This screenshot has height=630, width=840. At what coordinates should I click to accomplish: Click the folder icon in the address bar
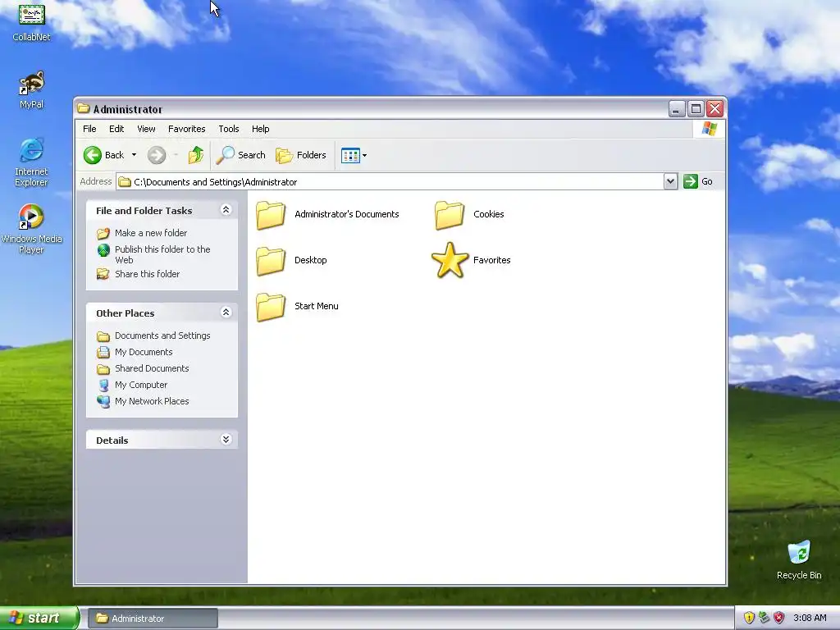click(125, 182)
